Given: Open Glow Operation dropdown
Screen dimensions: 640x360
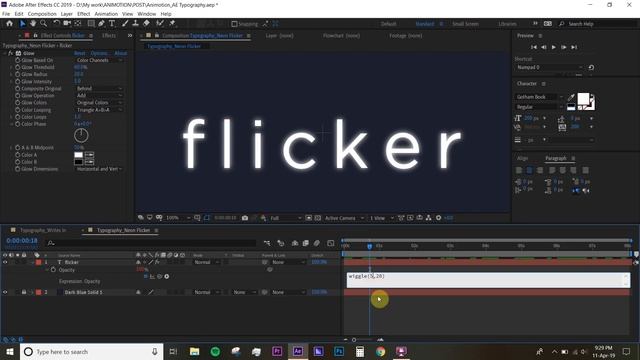Looking at the screenshot, I should point(99,95).
